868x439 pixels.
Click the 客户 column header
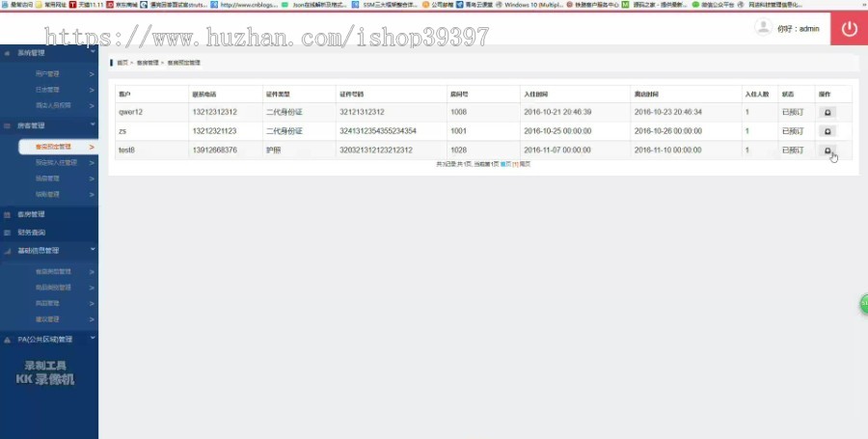(124, 95)
